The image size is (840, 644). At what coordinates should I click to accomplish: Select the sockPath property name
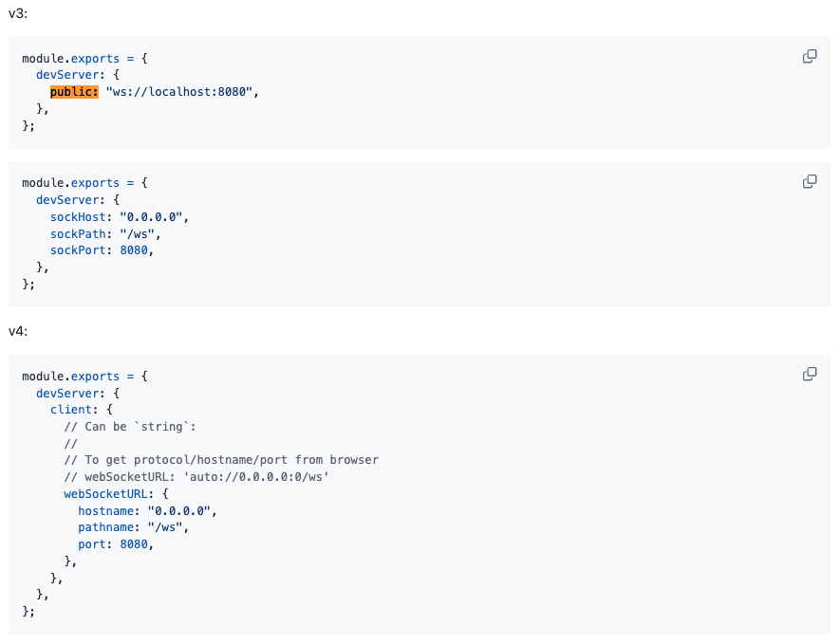pos(78,234)
